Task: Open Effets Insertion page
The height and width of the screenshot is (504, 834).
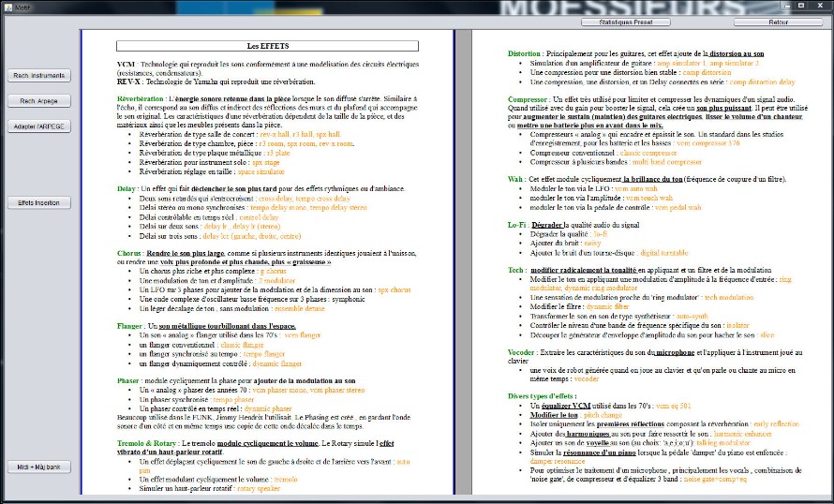Action: point(38,202)
